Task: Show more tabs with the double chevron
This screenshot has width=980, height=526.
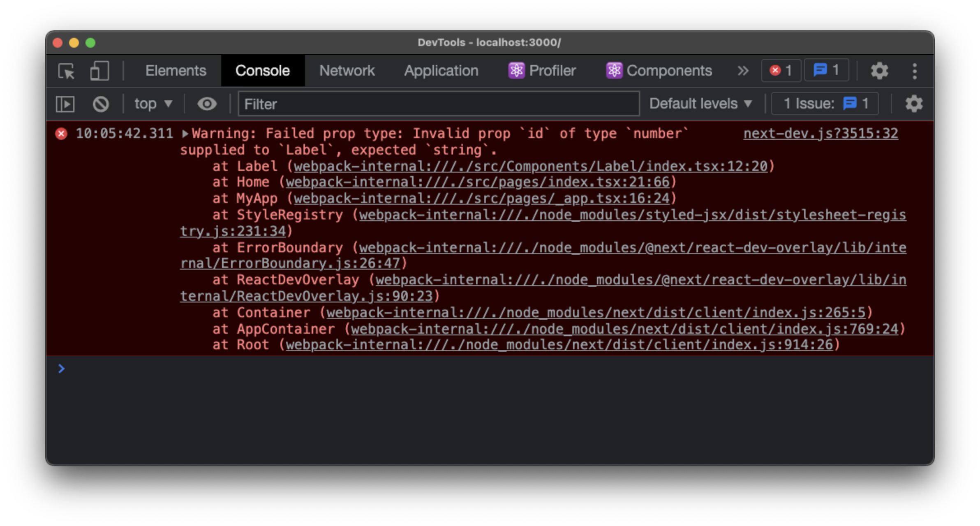Action: 743,71
